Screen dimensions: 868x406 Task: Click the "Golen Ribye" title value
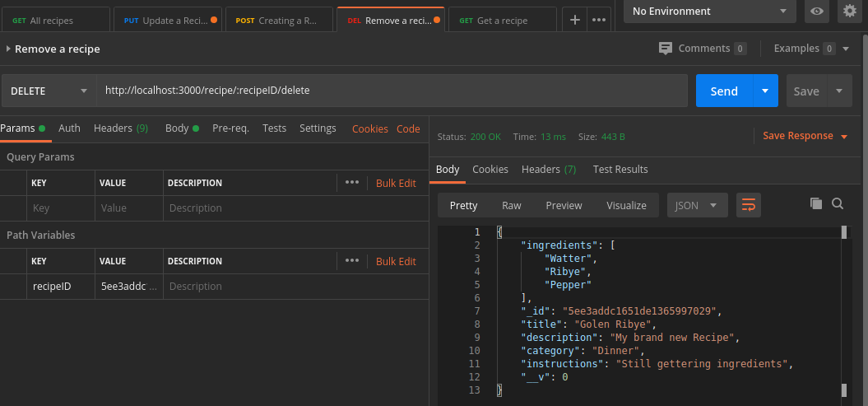(615, 324)
